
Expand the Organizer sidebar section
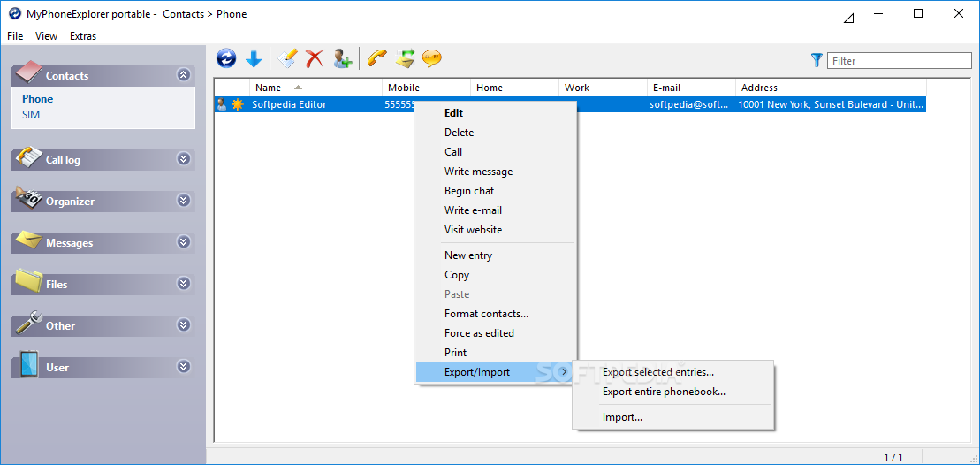point(183,201)
